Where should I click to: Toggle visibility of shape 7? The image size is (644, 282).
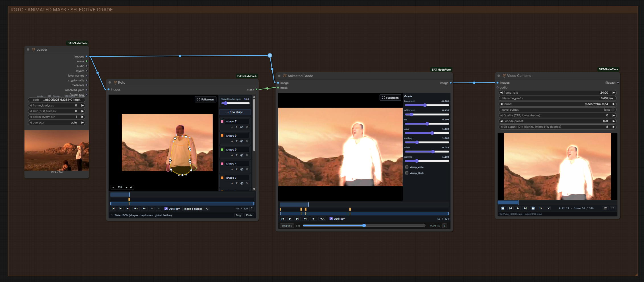click(242, 127)
